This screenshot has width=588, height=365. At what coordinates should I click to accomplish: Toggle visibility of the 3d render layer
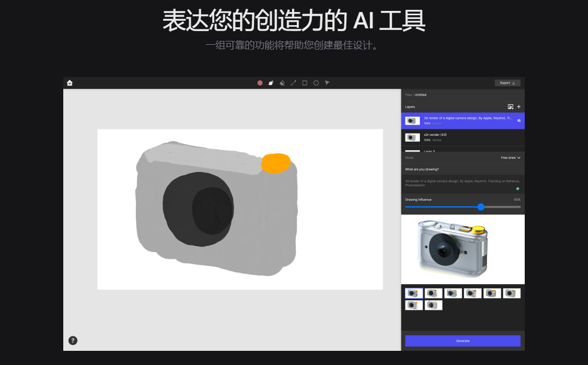(519, 121)
